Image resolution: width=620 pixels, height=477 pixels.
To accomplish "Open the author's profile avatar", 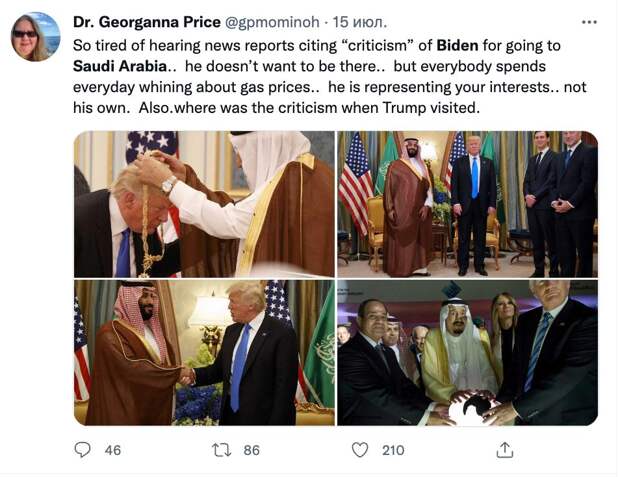I will click(35, 38).
